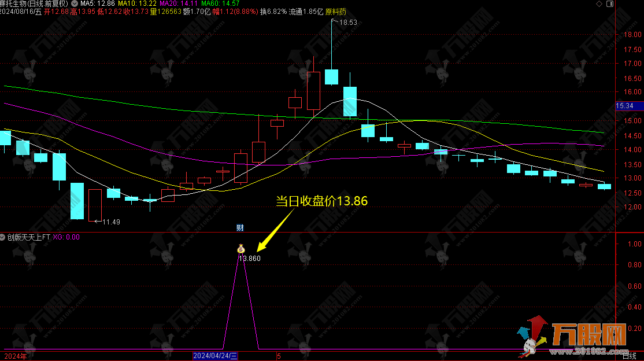The image size is (644, 361).
Task: Click the 1.00 label on the indicator axis
Action: click(635, 244)
